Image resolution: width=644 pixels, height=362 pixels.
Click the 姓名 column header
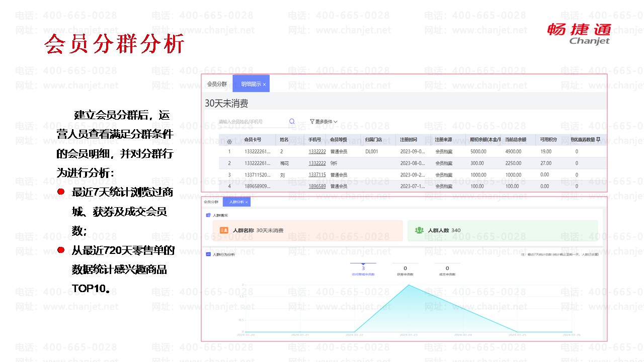coord(284,139)
